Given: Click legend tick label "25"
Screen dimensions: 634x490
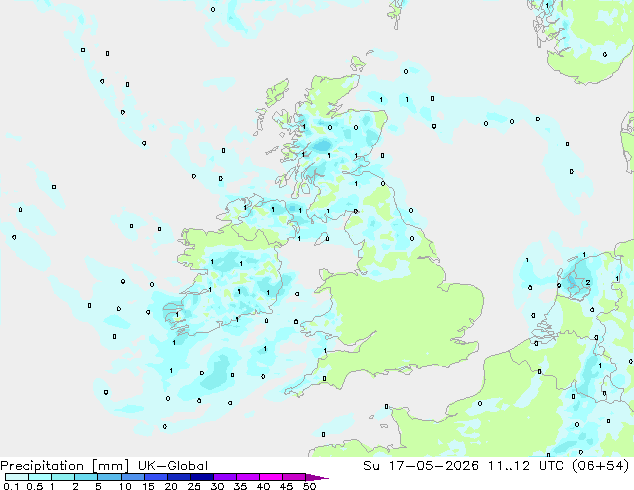Looking at the screenshot, I should click(x=194, y=486).
